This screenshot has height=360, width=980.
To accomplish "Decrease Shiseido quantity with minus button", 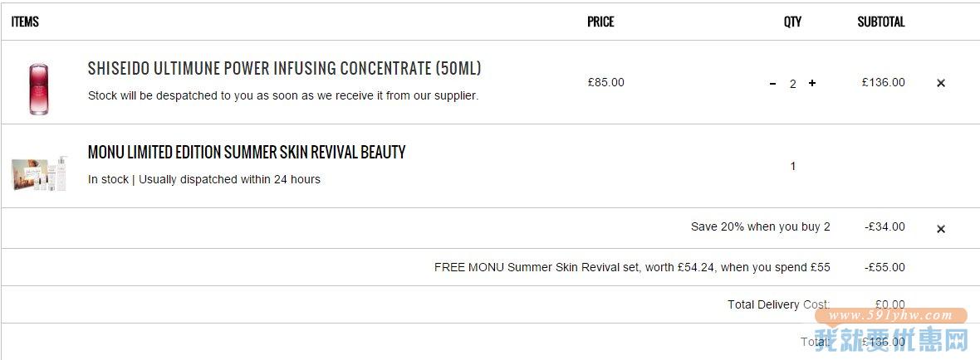I will click(773, 84).
